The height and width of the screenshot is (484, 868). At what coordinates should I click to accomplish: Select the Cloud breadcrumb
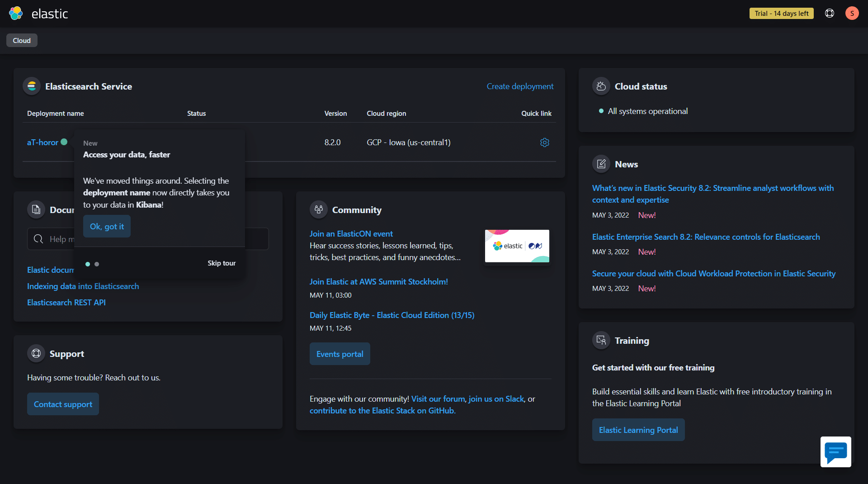tap(22, 40)
